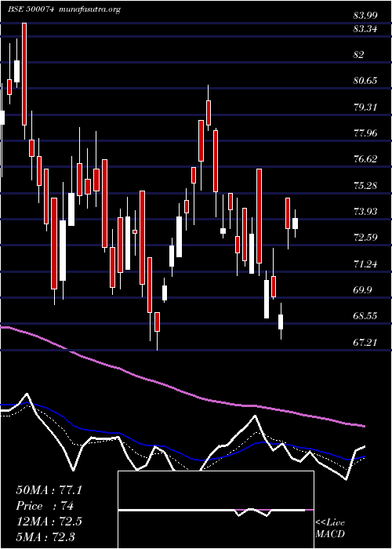Click the <<Live MACD label
The image size is (392, 549).
330,529
